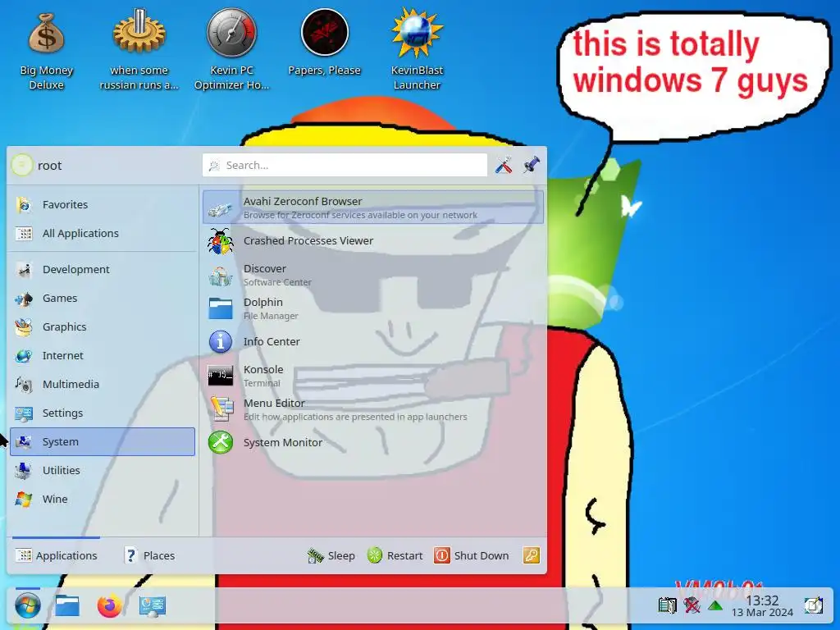Open Wine category
The height and width of the screenshot is (630, 840).
coord(103,500)
